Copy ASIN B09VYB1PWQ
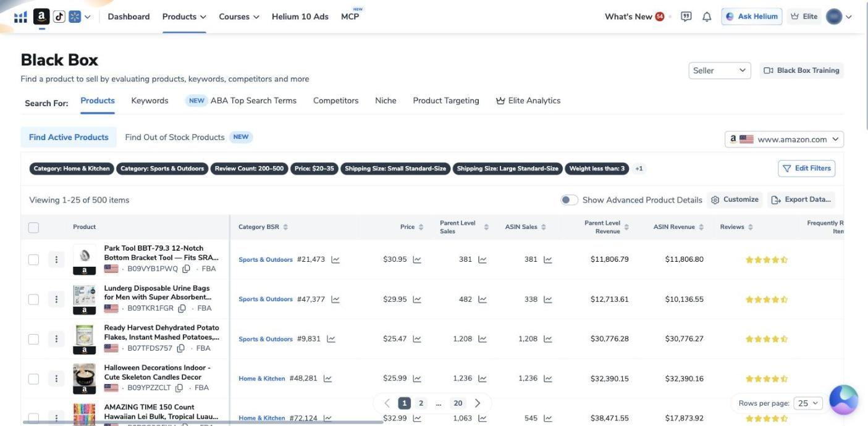The image size is (868, 426). click(x=186, y=269)
